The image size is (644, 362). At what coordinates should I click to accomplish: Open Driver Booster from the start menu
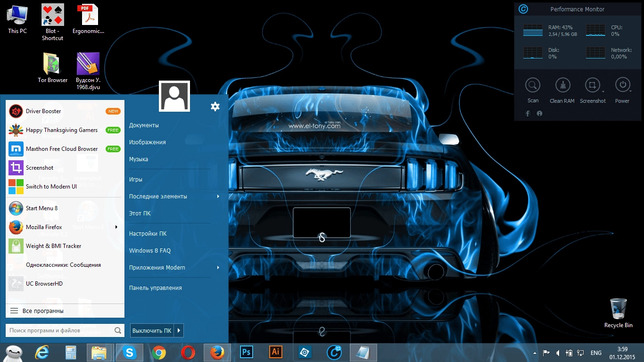65,111
